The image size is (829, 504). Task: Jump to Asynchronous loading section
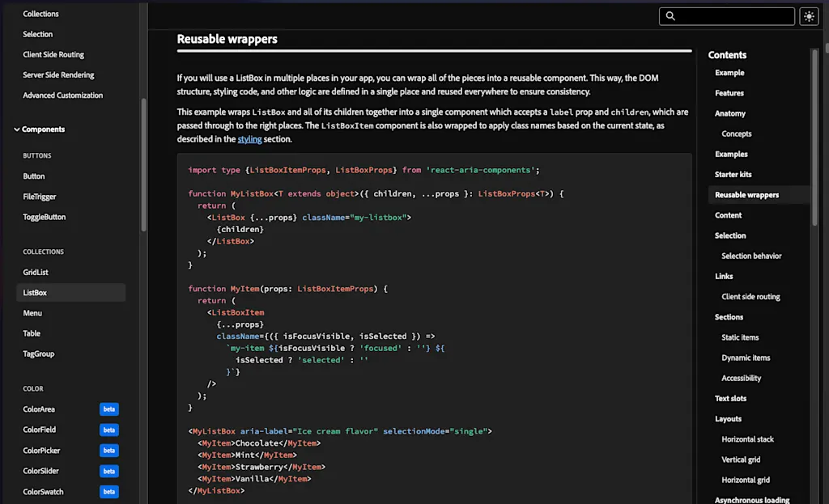point(752,500)
